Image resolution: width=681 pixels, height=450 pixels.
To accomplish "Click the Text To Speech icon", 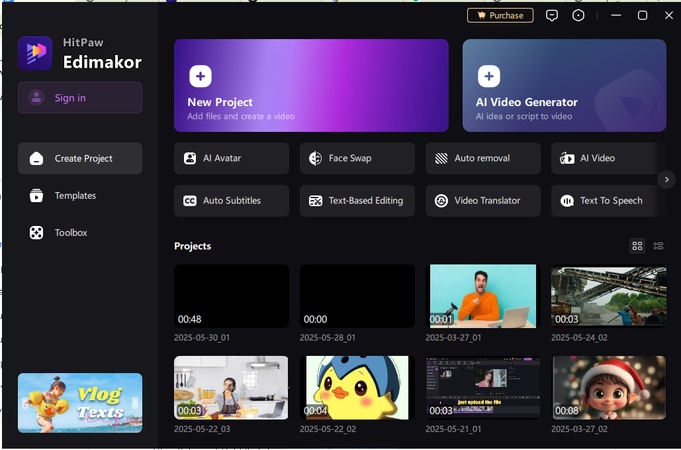I will point(567,201).
